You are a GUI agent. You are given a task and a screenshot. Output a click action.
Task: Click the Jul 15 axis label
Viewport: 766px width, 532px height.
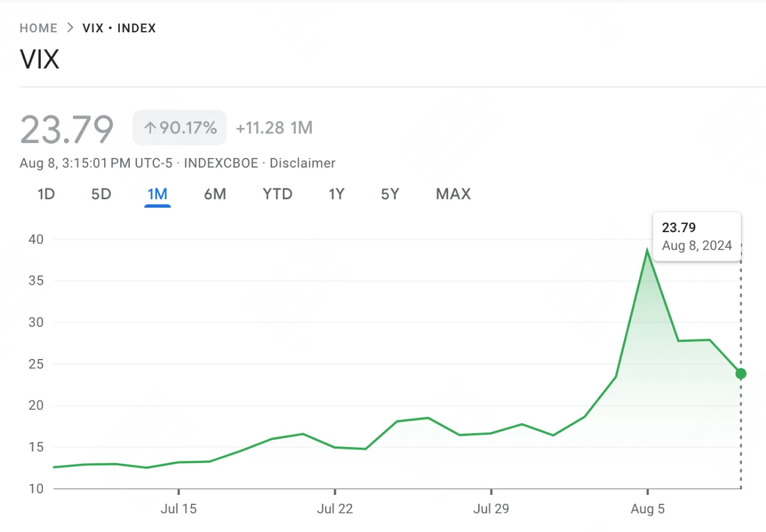click(x=178, y=509)
